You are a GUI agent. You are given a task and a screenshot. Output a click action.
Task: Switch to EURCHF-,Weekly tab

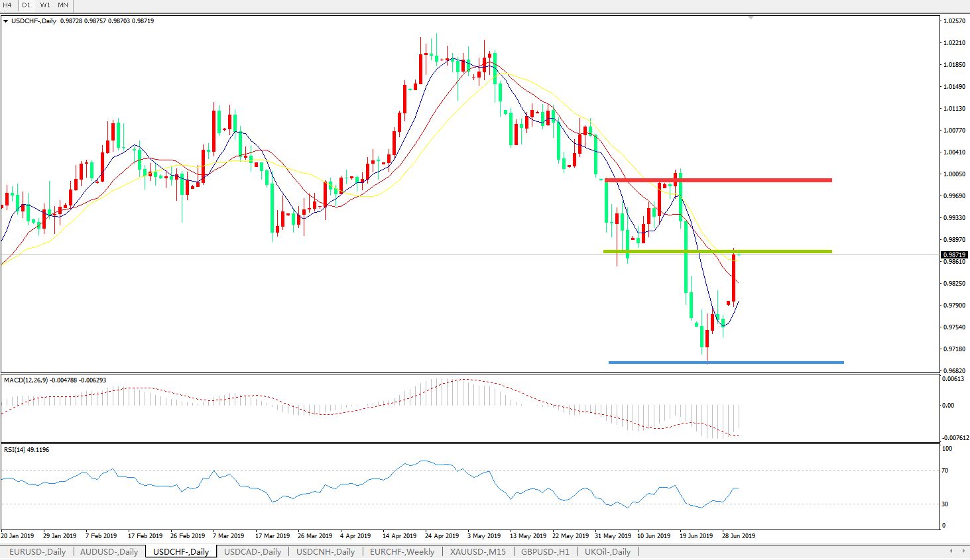point(402,551)
